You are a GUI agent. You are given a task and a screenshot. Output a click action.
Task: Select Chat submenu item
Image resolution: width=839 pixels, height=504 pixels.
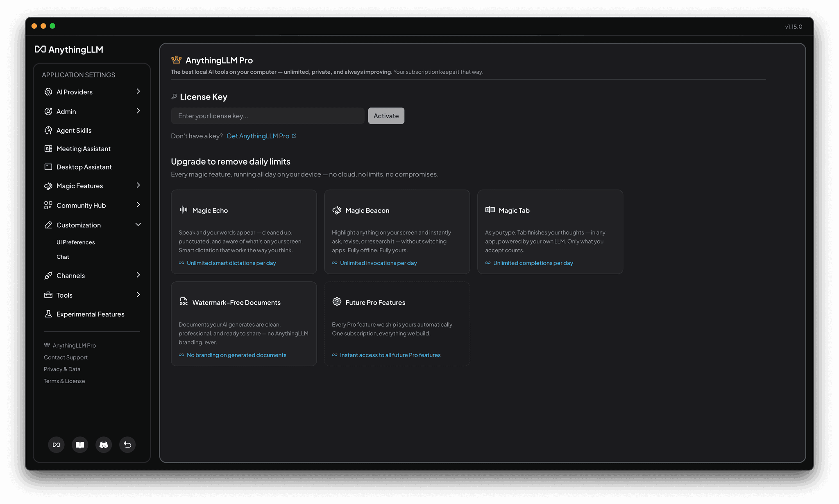(63, 257)
